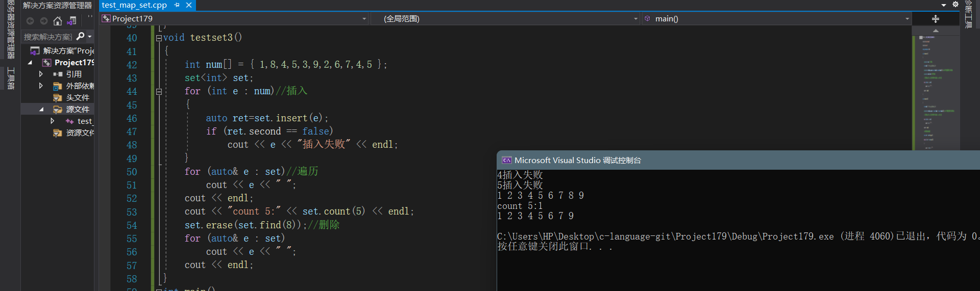The width and height of the screenshot is (980, 291).
Task: Click line number 54 in the margin
Action: pyautogui.click(x=132, y=225)
